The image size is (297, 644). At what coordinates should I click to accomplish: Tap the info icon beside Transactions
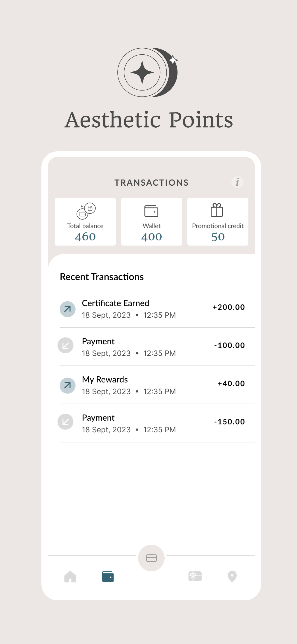237,182
